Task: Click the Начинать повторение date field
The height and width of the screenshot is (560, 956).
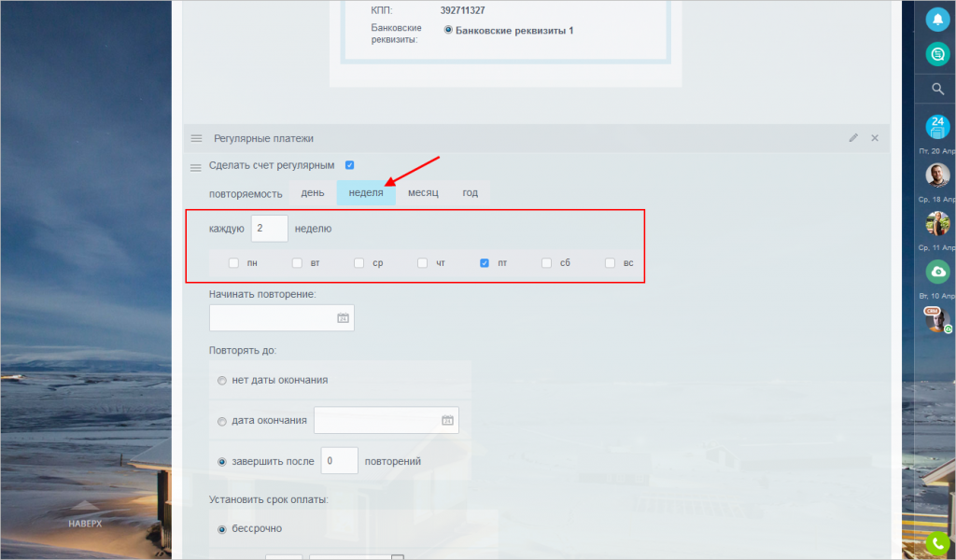Action: [282, 318]
